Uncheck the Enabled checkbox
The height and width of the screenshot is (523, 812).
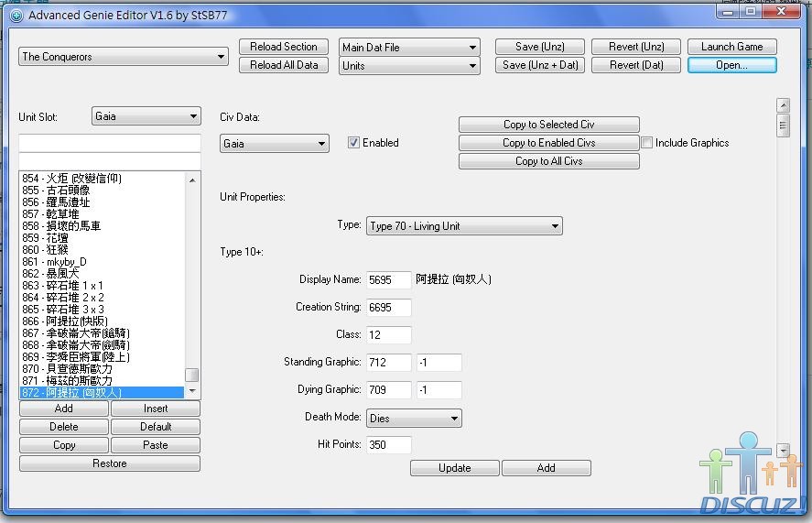[353, 143]
